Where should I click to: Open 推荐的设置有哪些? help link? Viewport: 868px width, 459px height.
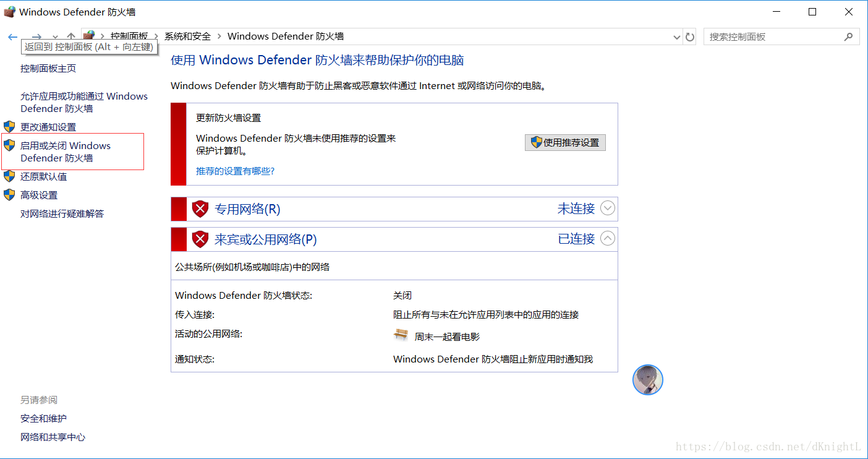(x=236, y=171)
